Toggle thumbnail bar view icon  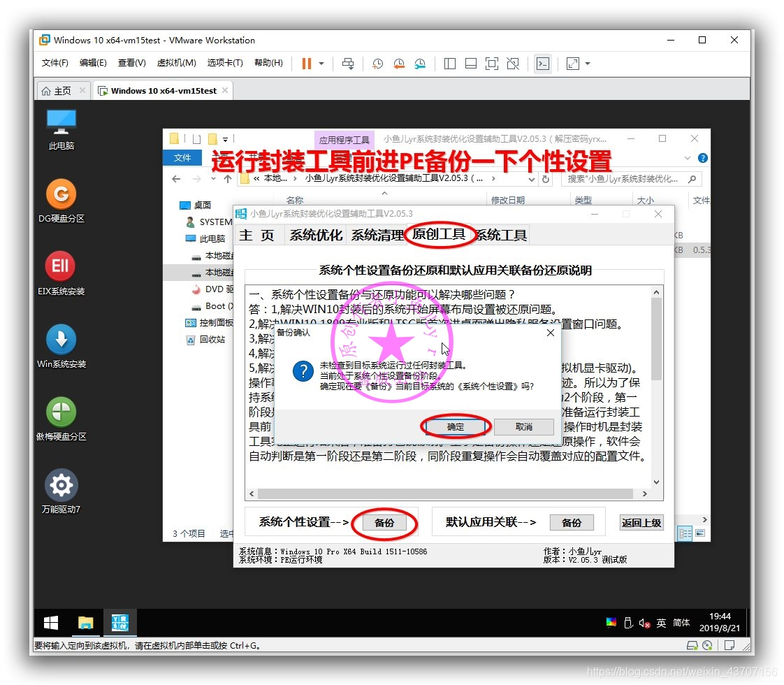point(470,64)
